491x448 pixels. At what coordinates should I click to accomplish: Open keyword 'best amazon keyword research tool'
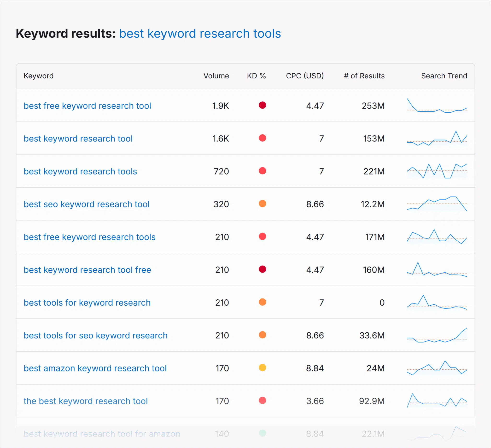[x=95, y=368]
